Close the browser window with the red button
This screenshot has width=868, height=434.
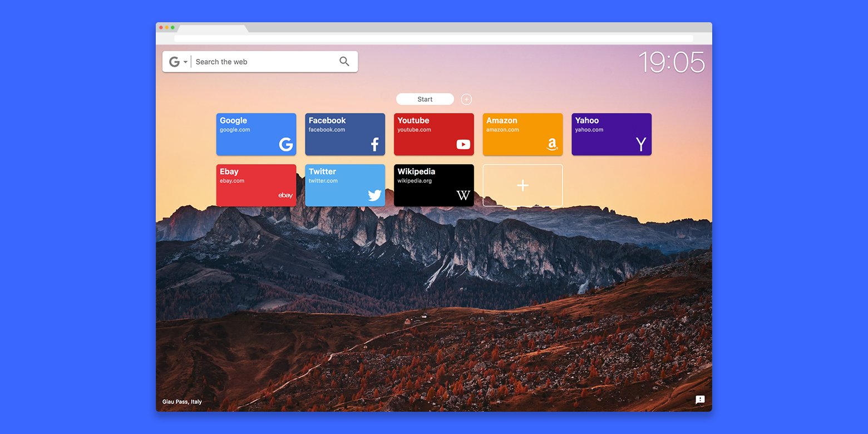161,27
